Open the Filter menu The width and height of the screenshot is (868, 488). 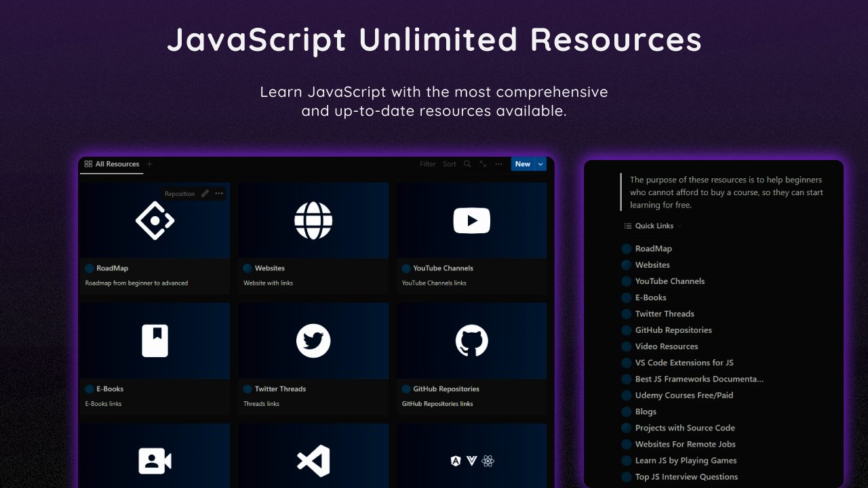coord(427,163)
